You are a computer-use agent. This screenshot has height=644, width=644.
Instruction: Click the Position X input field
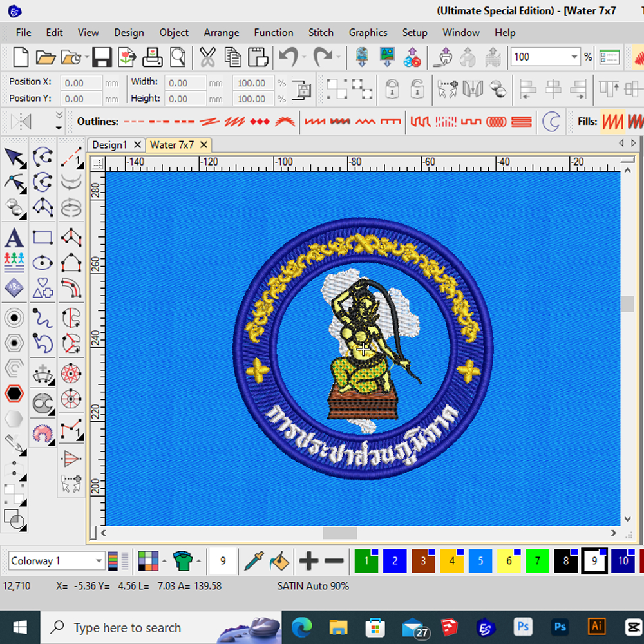pyautogui.click(x=81, y=82)
